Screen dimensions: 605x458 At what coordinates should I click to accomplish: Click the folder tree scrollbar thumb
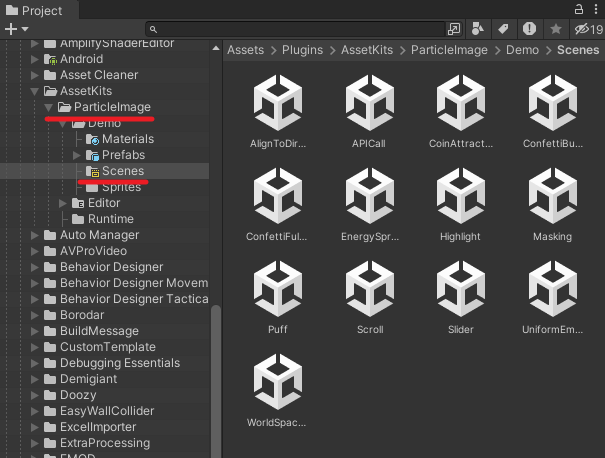216,381
